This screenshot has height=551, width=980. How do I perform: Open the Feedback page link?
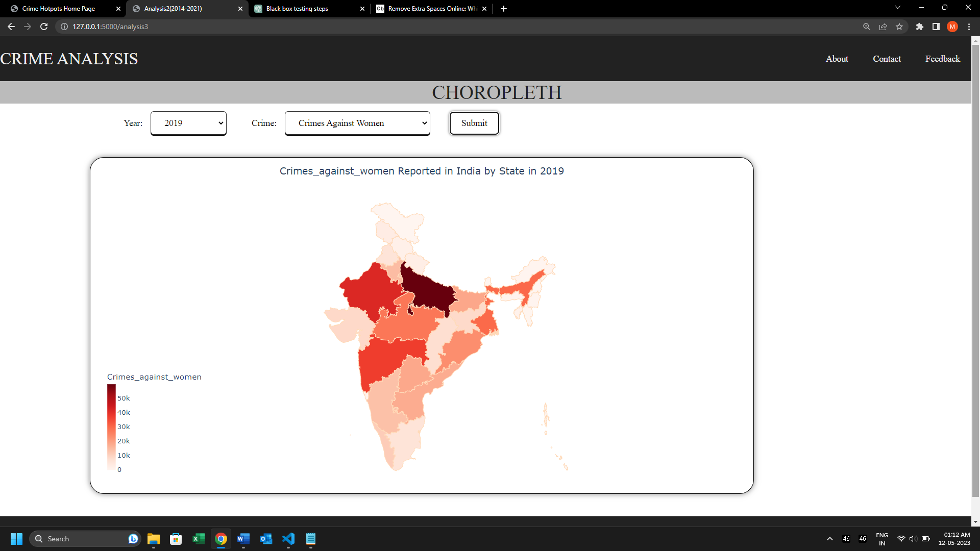click(942, 59)
